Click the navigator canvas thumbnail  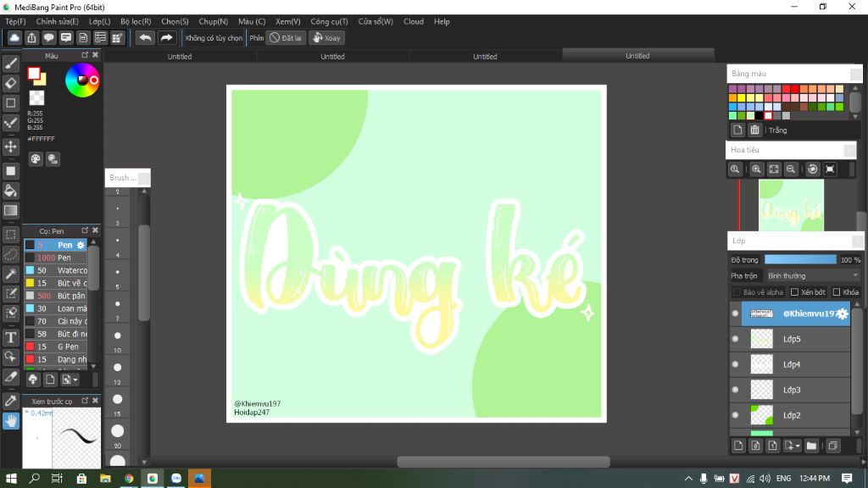tap(791, 205)
